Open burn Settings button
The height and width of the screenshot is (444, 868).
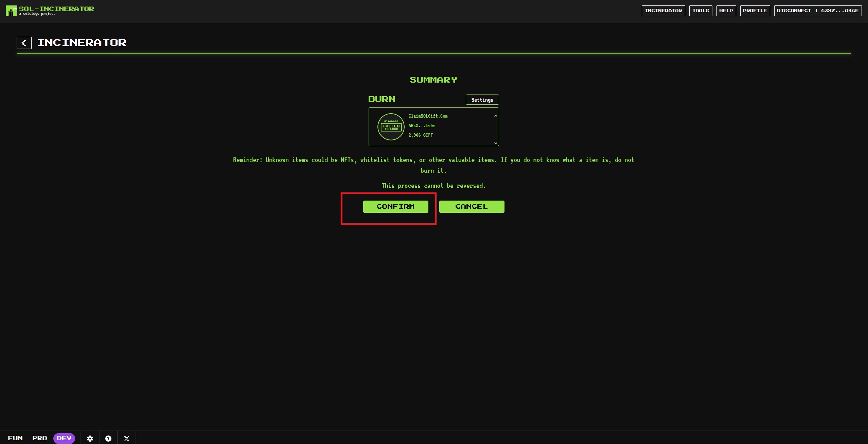coord(482,100)
